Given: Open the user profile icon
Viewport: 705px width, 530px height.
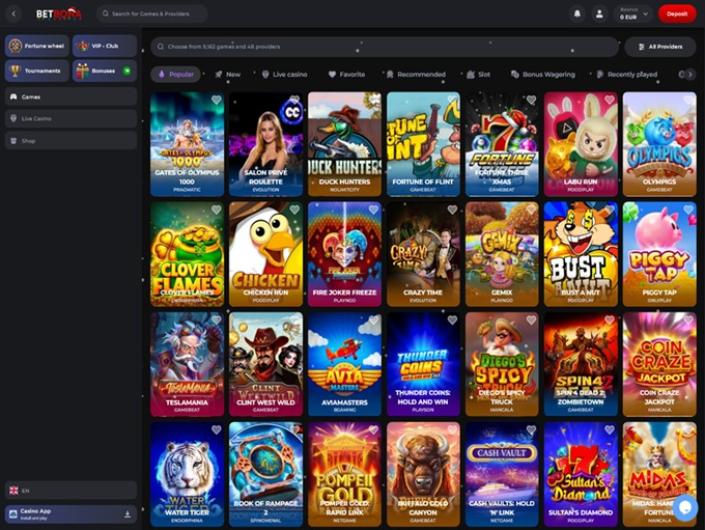Looking at the screenshot, I should (600, 14).
